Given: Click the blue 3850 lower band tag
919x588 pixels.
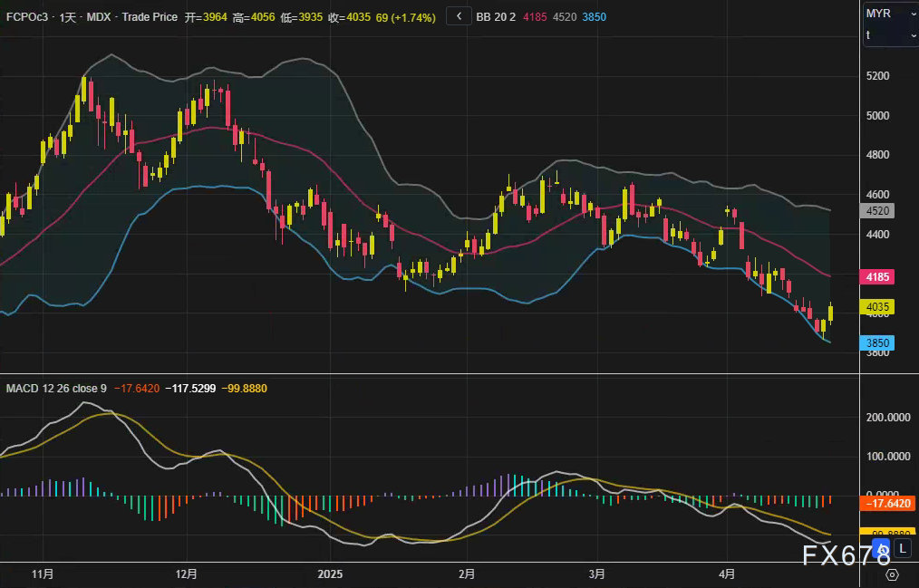Looking at the screenshot, I should coord(877,343).
